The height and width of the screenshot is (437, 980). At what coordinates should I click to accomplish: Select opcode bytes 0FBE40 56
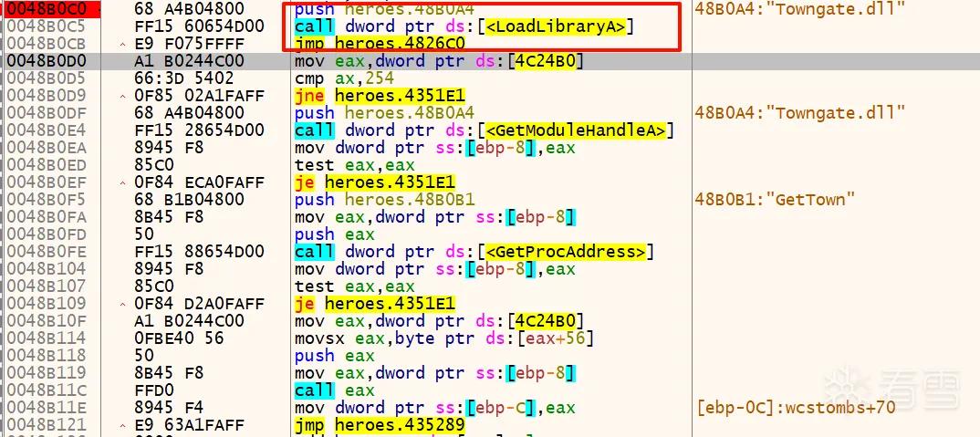(179, 338)
